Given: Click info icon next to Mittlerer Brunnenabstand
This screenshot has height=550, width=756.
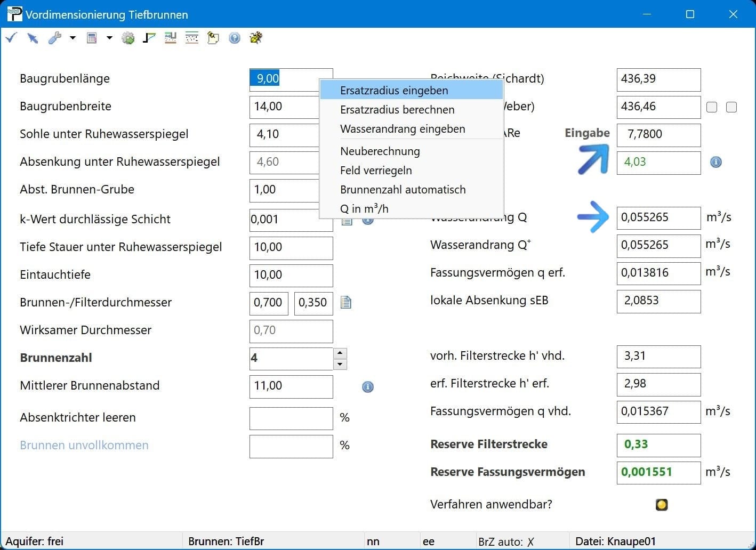Looking at the screenshot, I should tap(368, 387).
